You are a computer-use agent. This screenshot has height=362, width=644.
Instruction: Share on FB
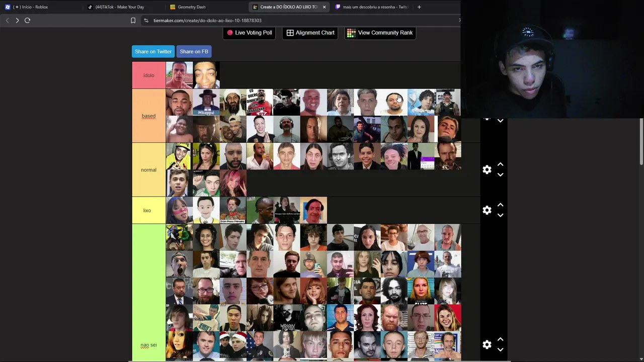point(194,51)
